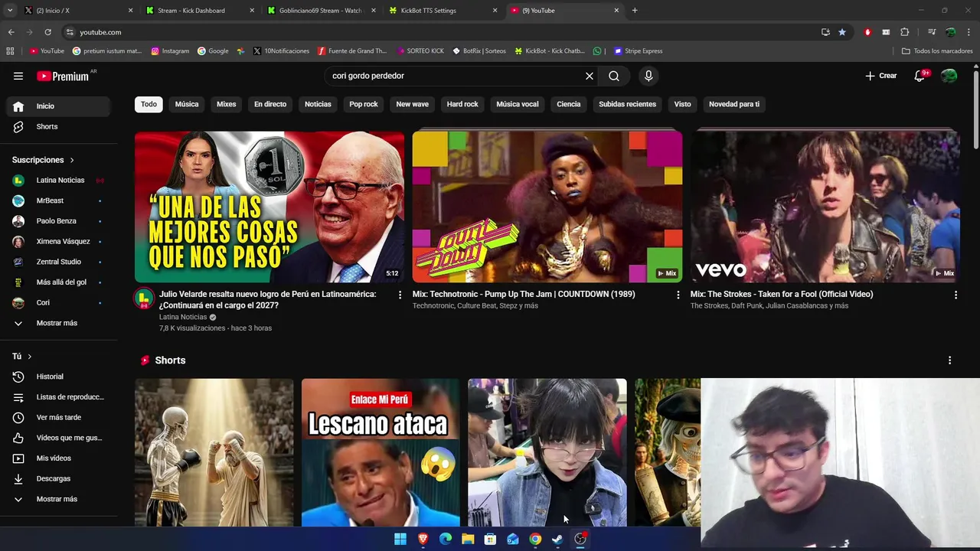The height and width of the screenshot is (551, 980).
Task: Open Instagram bookmark in bookmarks bar
Action: tap(170, 51)
